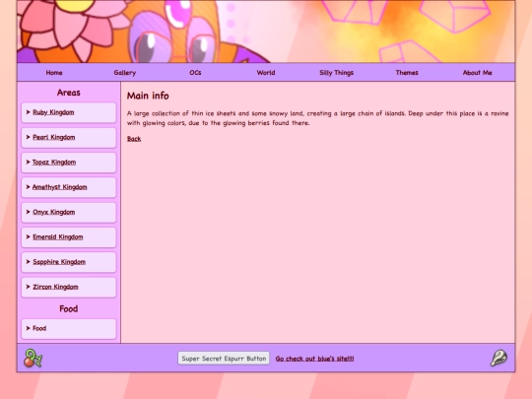Expand the Zircon Kingdom arrow
The image size is (532, 399).
point(29,287)
